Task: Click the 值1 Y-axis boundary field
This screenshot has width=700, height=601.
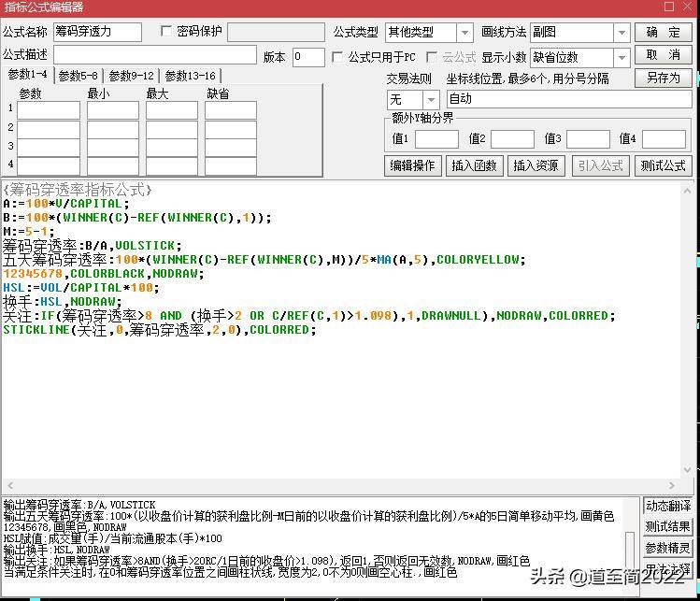Action: pyautogui.click(x=436, y=139)
